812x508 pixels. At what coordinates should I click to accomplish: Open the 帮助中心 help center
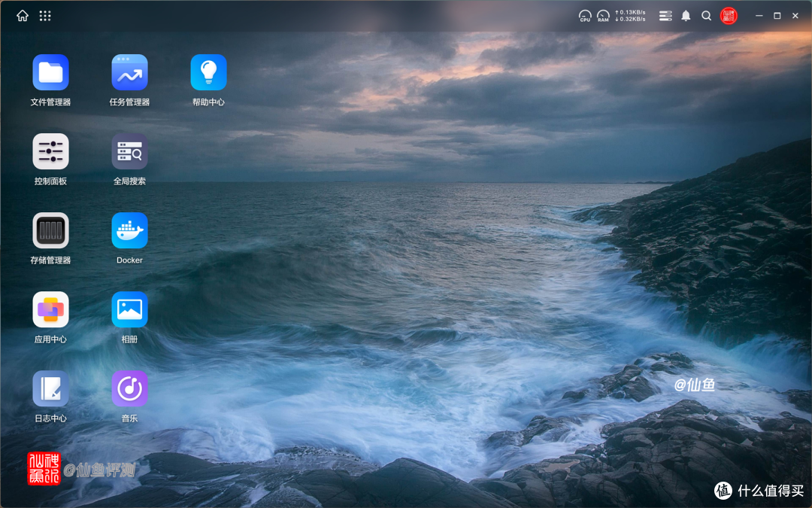pyautogui.click(x=208, y=73)
